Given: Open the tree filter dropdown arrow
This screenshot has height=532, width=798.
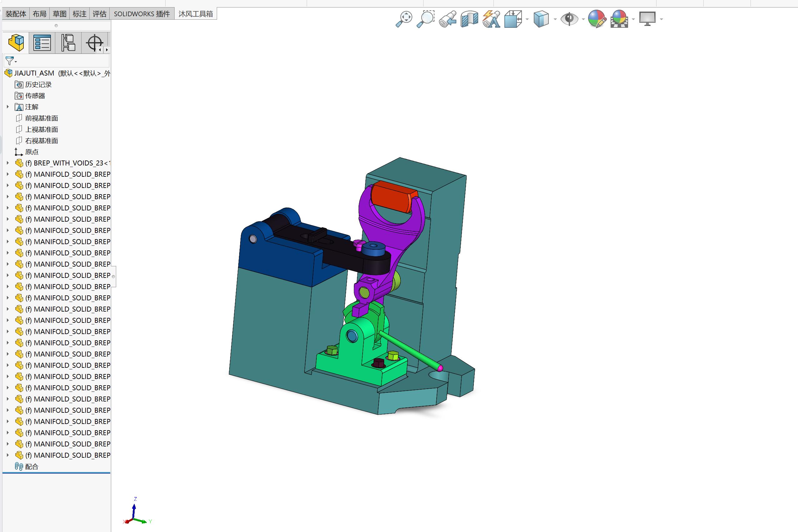Looking at the screenshot, I should [16, 62].
